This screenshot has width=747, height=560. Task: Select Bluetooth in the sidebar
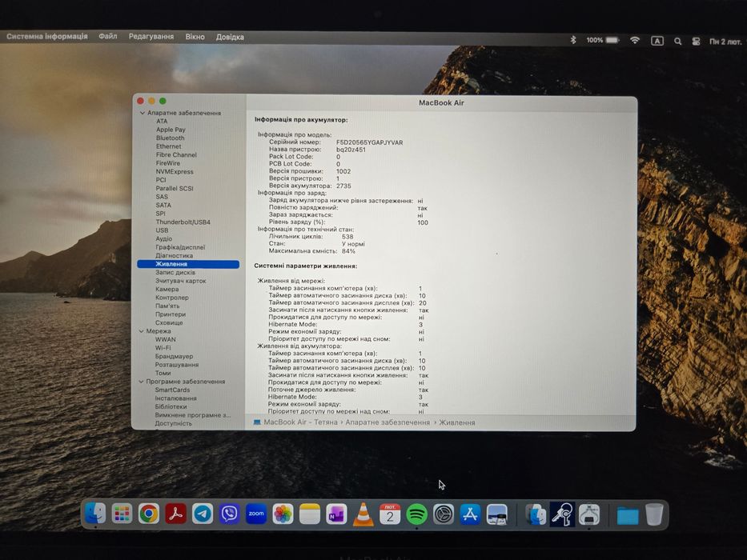click(170, 138)
